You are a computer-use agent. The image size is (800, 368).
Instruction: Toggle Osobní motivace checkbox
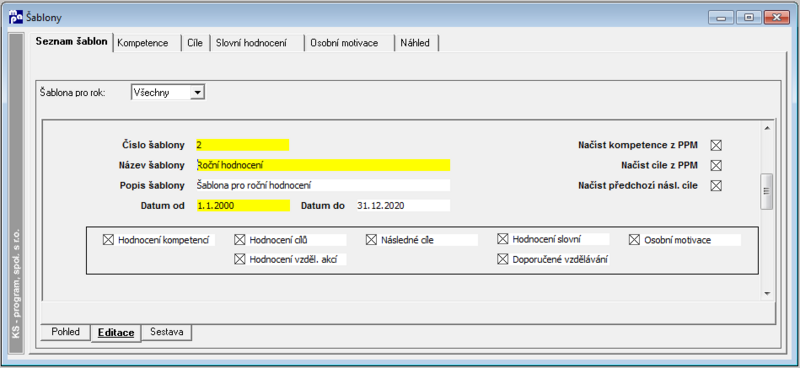(x=634, y=240)
